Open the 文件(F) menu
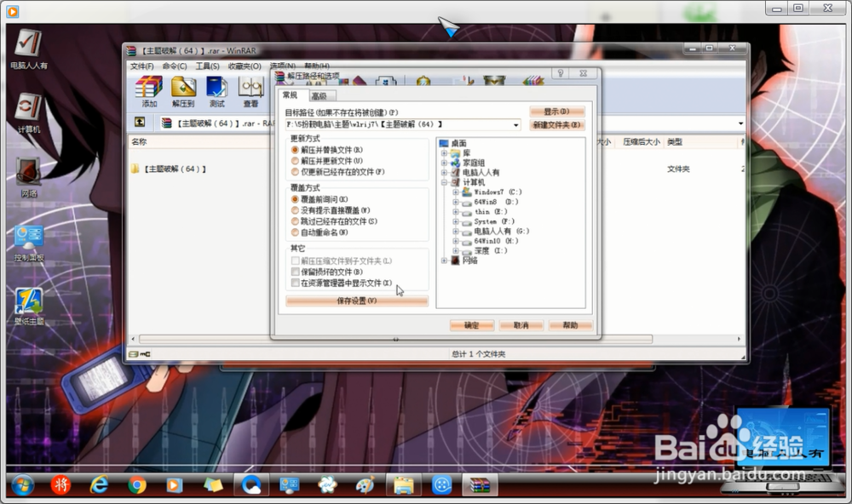Image resolution: width=852 pixels, height=504 pixels. 141,66
